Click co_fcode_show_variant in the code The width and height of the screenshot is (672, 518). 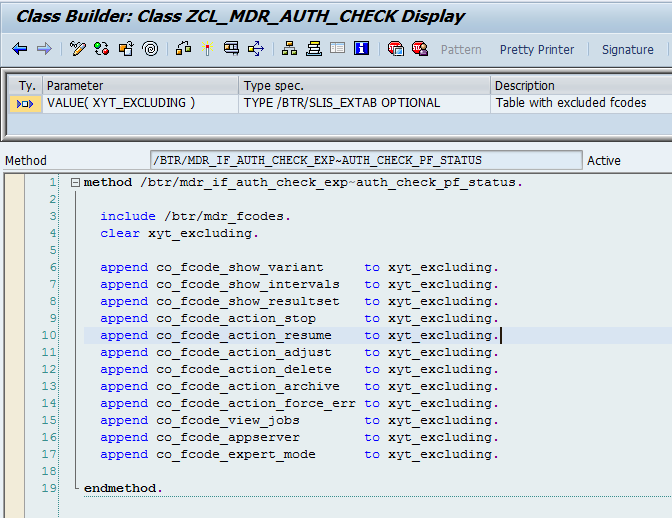[240, 268]
